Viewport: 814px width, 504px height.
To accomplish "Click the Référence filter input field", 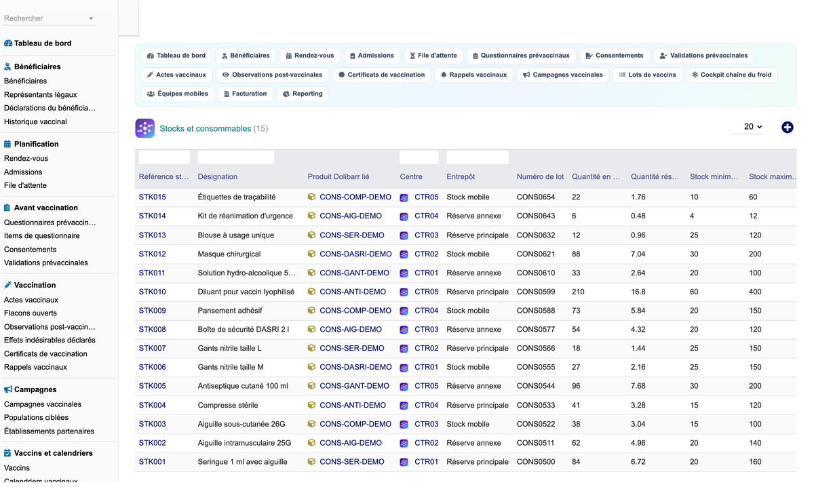I will 164,157.
